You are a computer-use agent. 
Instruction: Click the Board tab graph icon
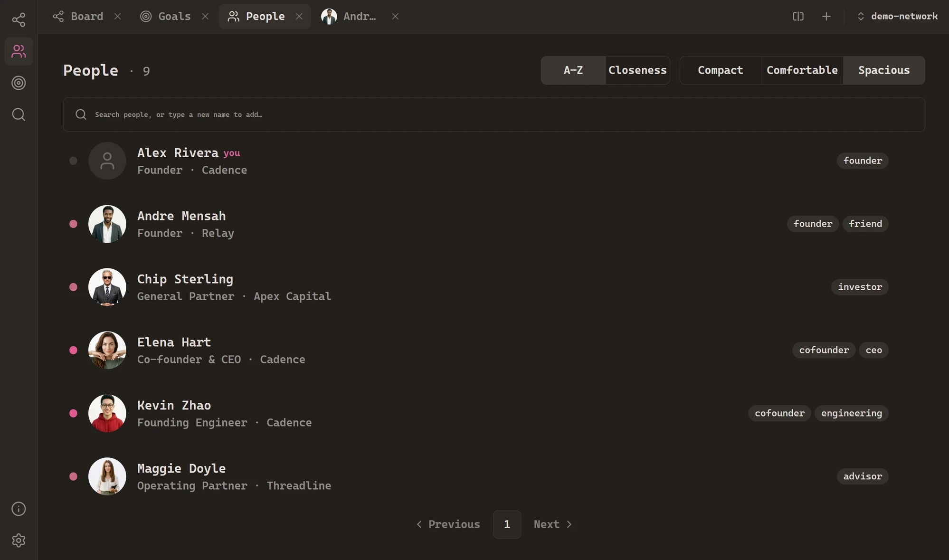pyautogui.click(x=58, y=17)
